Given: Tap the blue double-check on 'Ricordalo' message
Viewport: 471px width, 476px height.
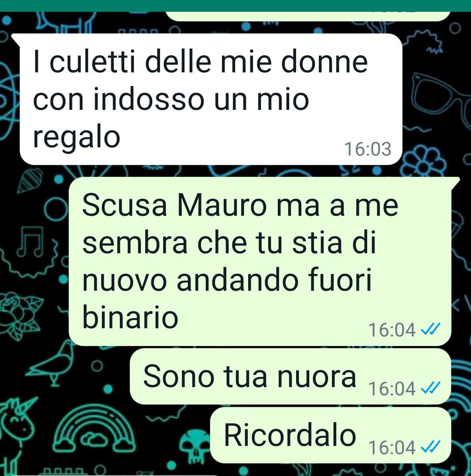Looking at the screenshot, I should pos(430,447).
